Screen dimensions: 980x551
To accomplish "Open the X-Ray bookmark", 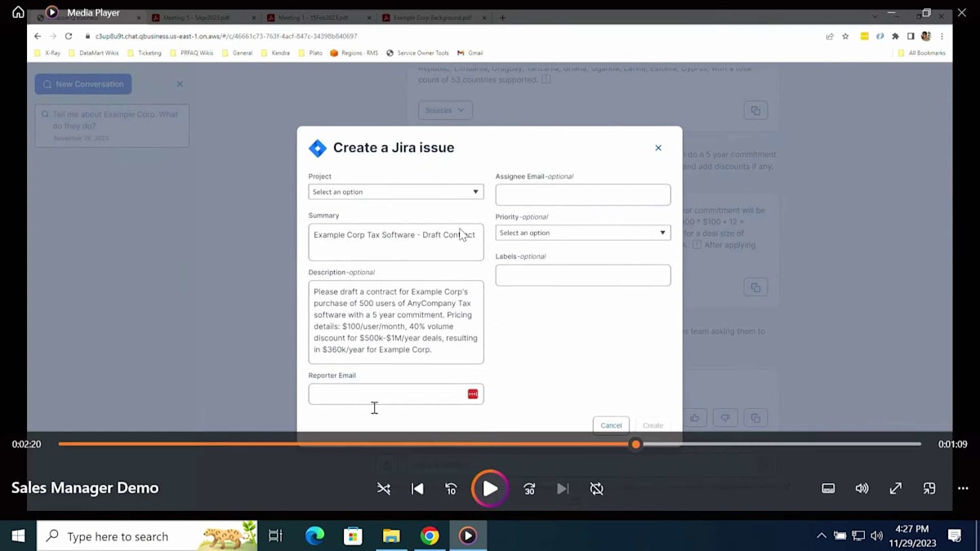I will [47, 53].
